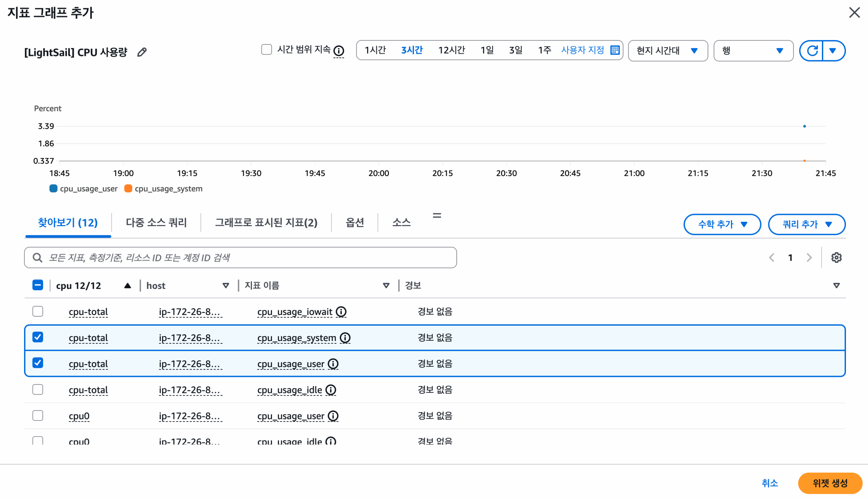Open table settings gear icon

coord(836,257)
